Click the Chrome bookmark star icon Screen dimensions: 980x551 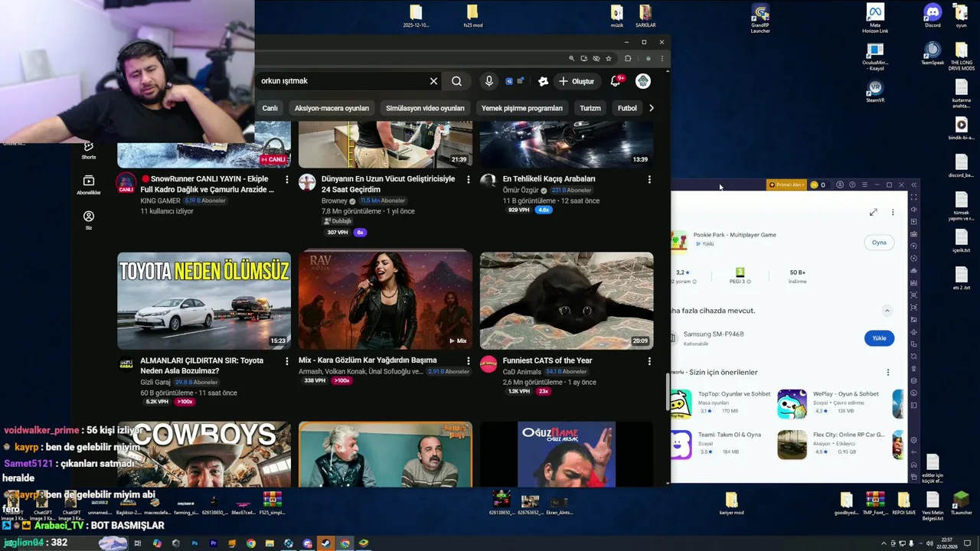coord(609,58)
